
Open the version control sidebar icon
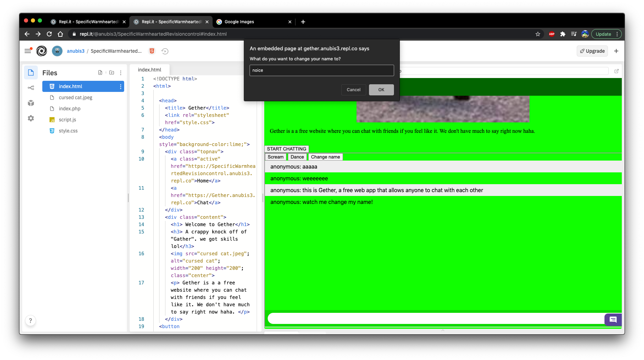click(31, 88)
